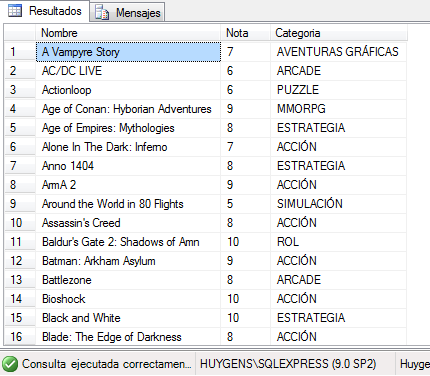The height and width of the screenshot is (376, 430).
Task: Click the Baldur's Gate 2 name cell
Action: (x=128, y=242)
